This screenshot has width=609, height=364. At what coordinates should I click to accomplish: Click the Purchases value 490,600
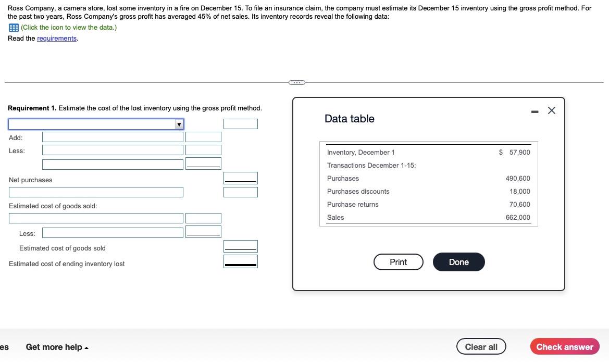[518, 179]
